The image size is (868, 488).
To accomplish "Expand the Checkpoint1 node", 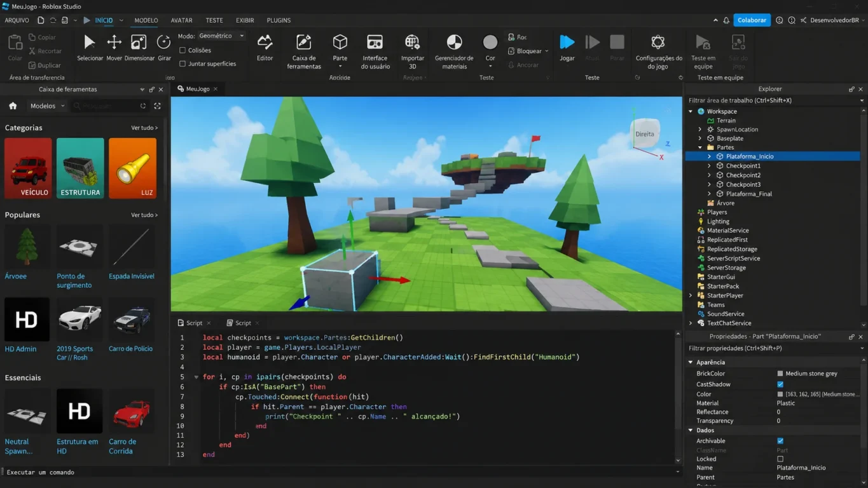I will point(710,166).
